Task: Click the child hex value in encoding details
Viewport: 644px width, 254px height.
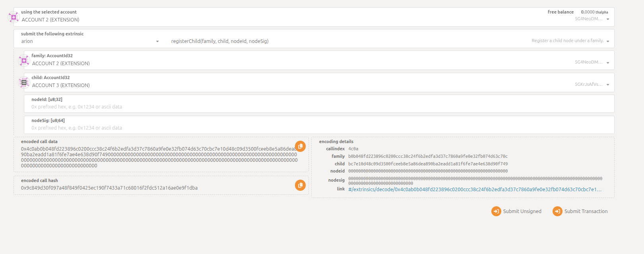Action: pos(428,164)
